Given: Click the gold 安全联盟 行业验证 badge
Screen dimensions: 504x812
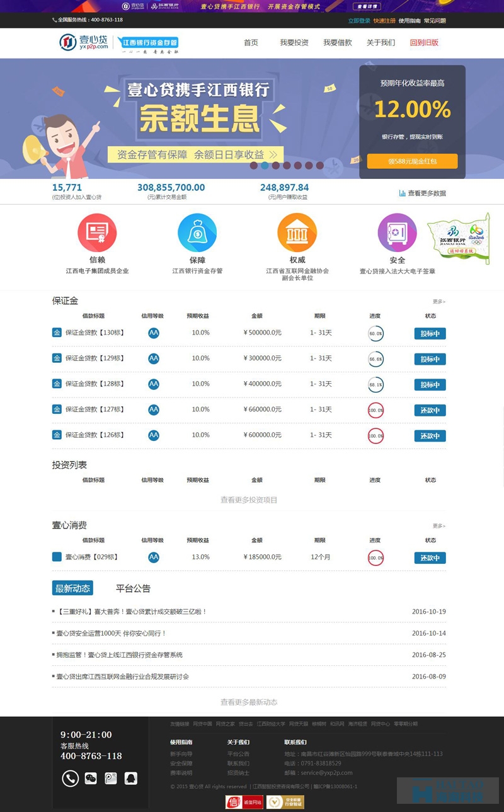Looking at the screenshot, I should [285, 802].
